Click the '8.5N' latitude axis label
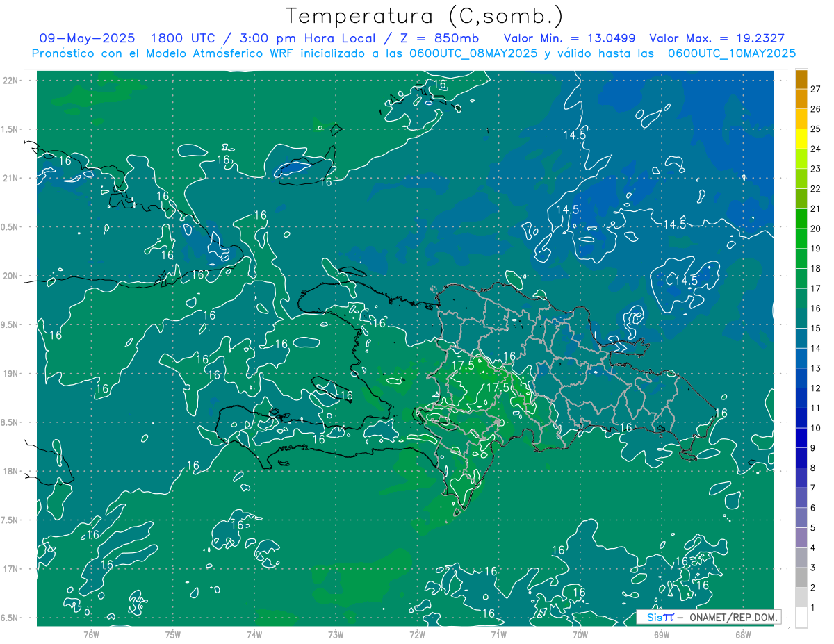This screenshot has width=834, height=644. 10,422
